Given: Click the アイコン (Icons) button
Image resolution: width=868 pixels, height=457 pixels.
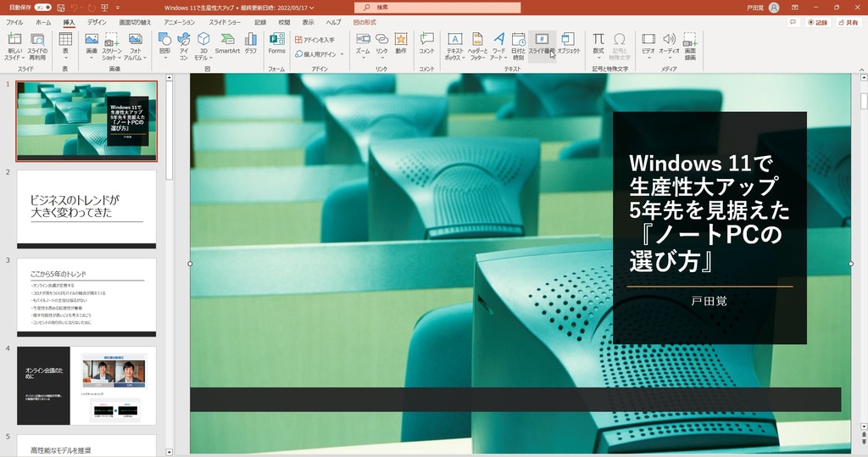Looking at the screenshot, I should (x=184, y=47).
